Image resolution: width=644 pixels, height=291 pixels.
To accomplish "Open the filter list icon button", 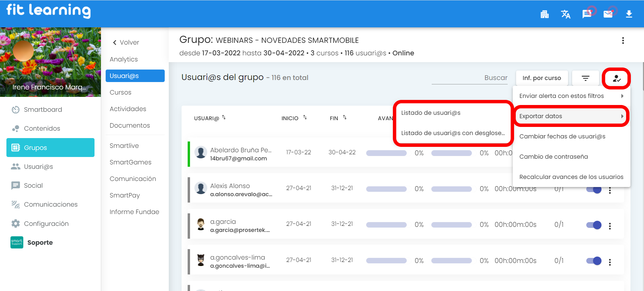I will [585, 78].
